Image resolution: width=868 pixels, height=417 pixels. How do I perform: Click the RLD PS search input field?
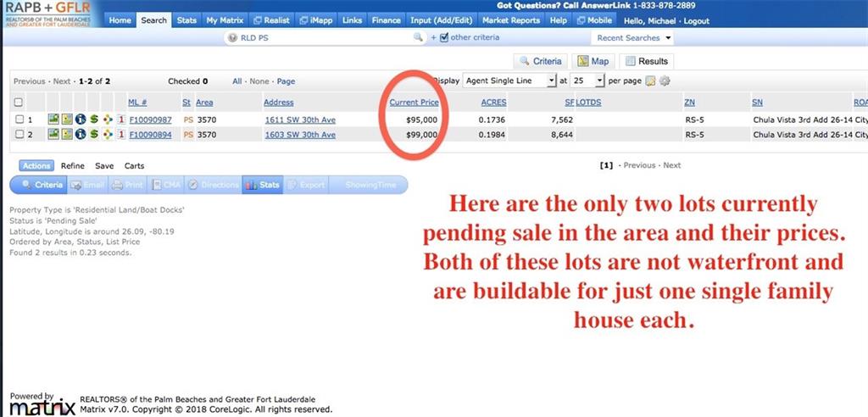[x=322, y=38]
